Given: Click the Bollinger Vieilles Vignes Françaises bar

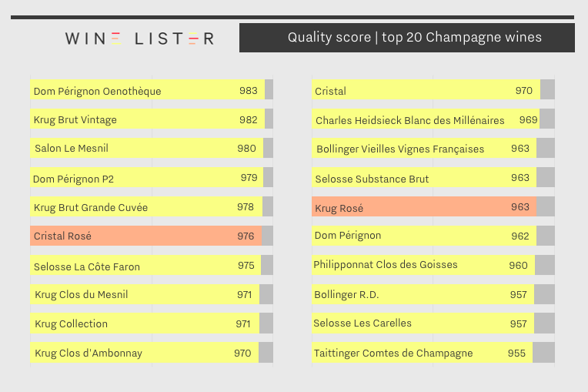Looking at the screenshot, I should pos(424,148).
